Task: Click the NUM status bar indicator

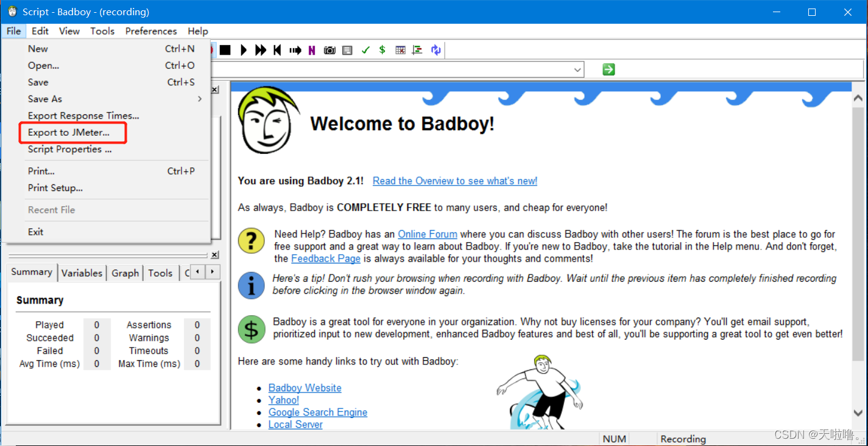Action: pos(614,439)
